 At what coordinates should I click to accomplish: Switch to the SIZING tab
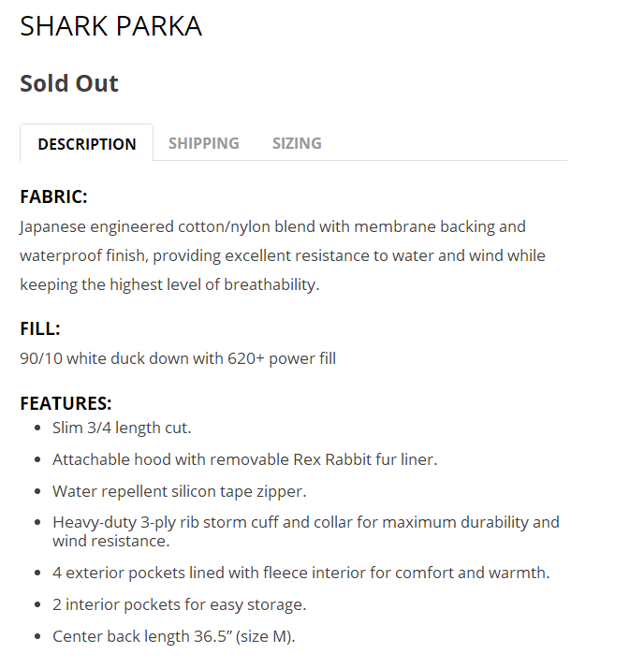click(297, 143)
